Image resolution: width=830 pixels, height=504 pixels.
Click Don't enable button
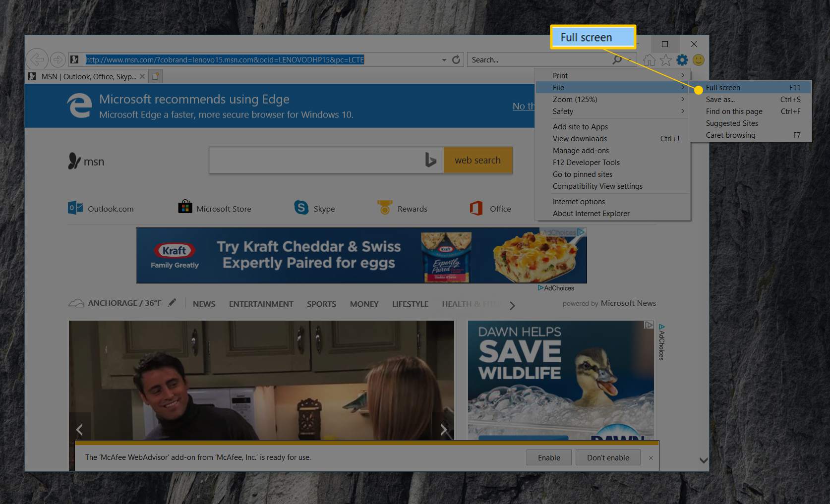(608, 457)
